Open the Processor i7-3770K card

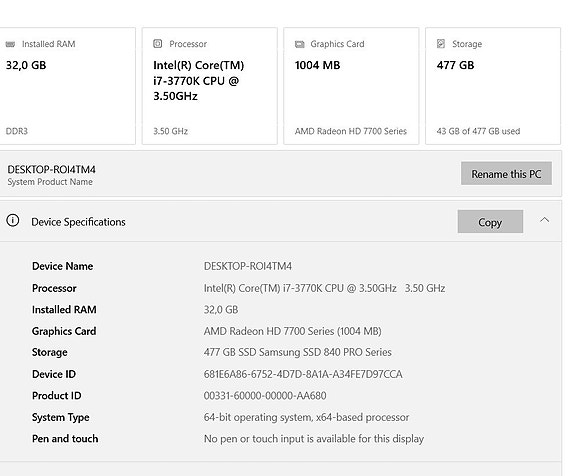click(x=210, y=86)
